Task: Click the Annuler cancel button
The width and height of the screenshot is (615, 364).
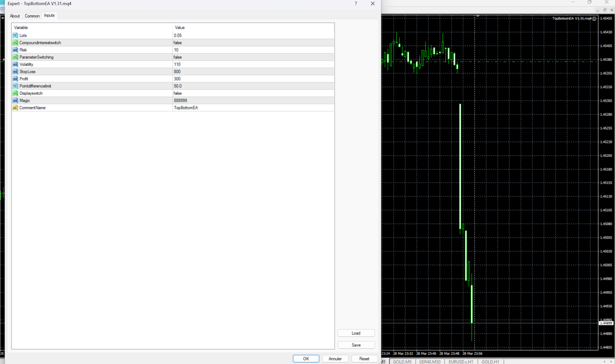Action: (335, 359)
